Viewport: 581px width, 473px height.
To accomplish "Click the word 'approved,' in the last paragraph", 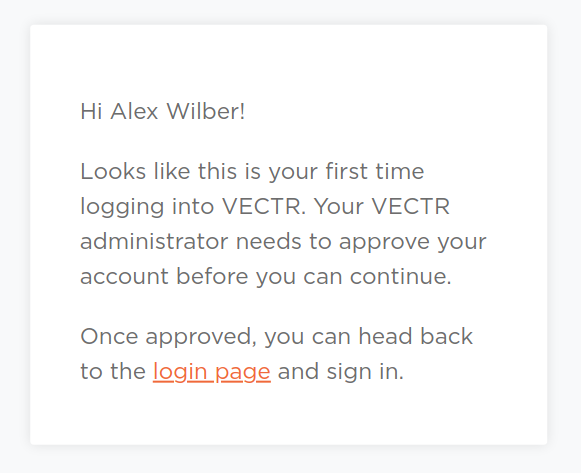I will (x=201, y=338).
